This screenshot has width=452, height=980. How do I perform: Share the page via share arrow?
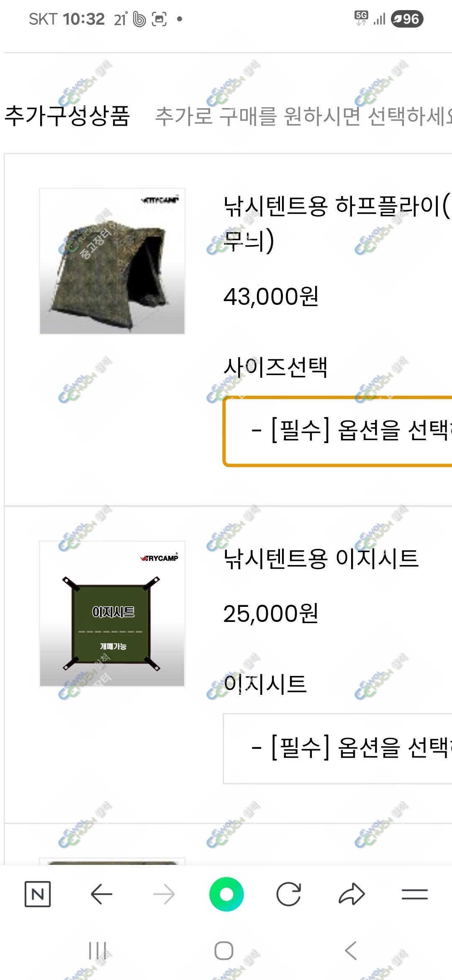[352, 894]
